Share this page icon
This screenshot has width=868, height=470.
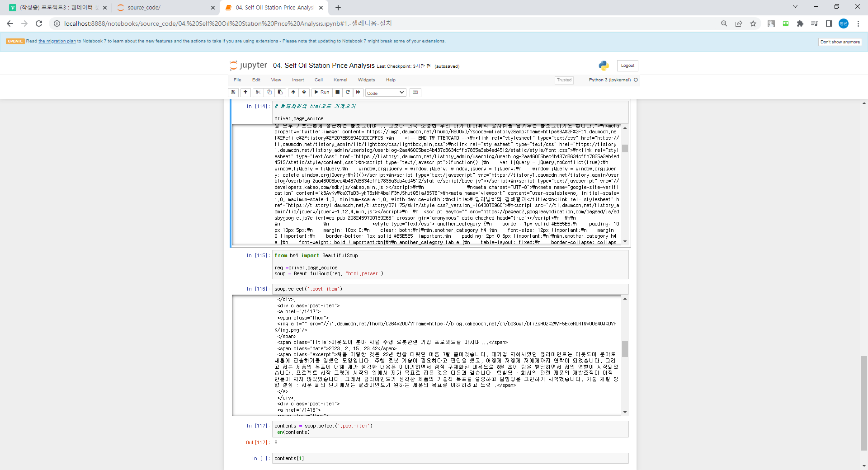click(x=739, y=23)
